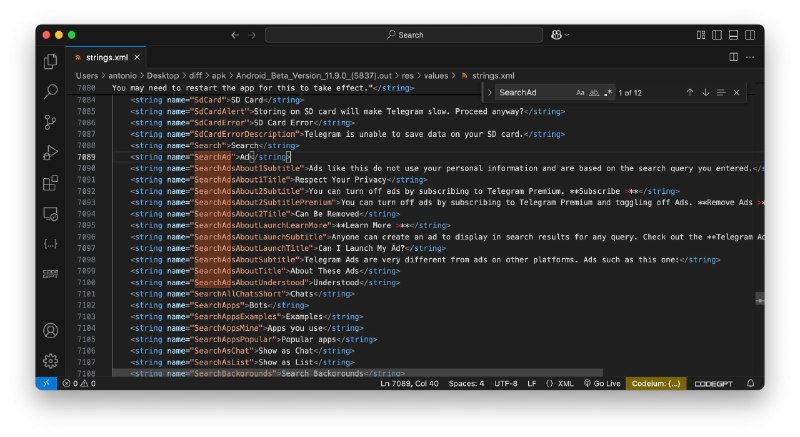This screenshot has width=800, height=437.
Task: Click line number 7102 in gutter
Action: pos(86,305)
